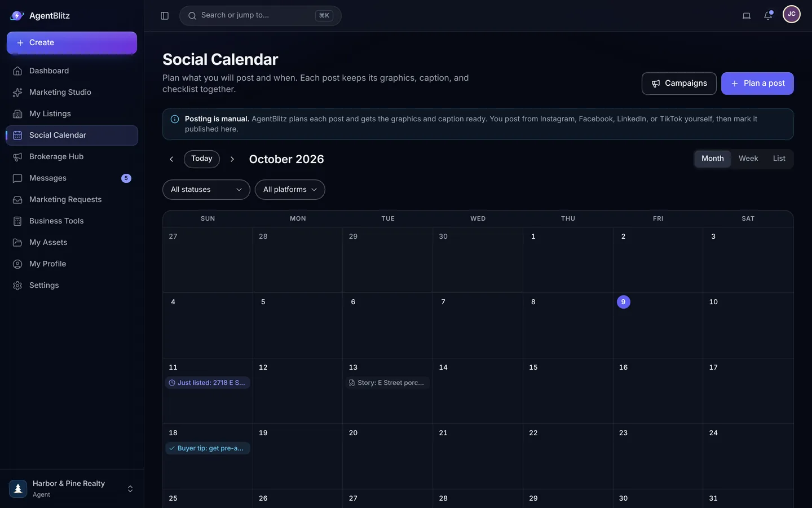This screenshot has width=812, height=508.
Task: Open the All statuses dropdown
Action: tap(206, 190)
